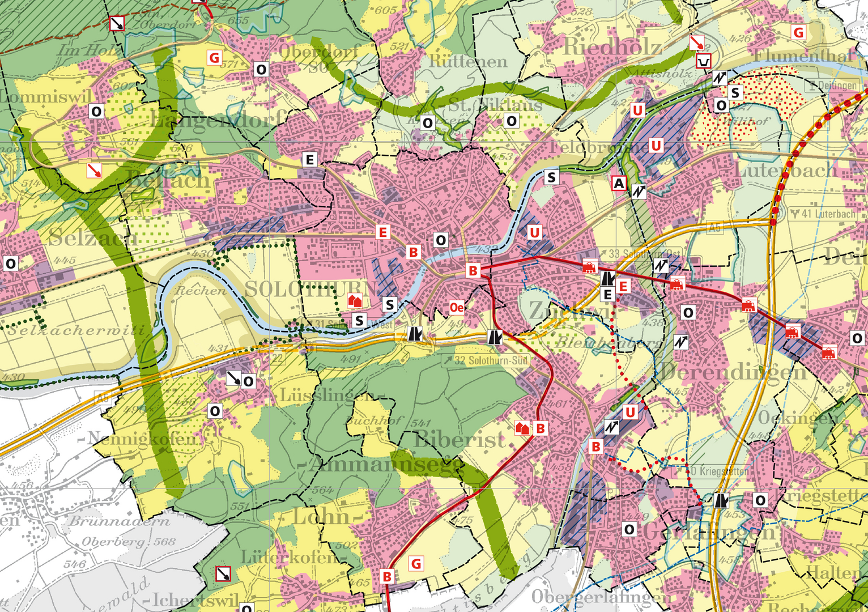Click the 'O' marker at Lommiswil

pyautogui.click(x=96, y=112)
